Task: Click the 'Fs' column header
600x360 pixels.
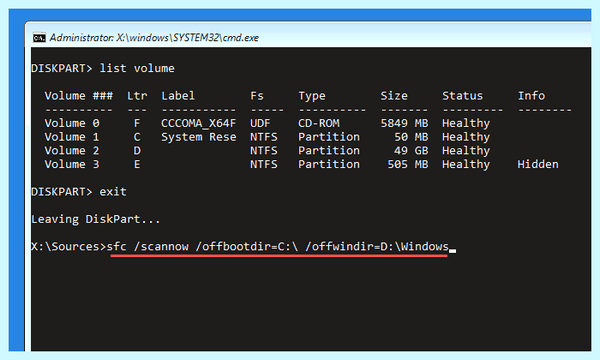Action: click(257, 96)
